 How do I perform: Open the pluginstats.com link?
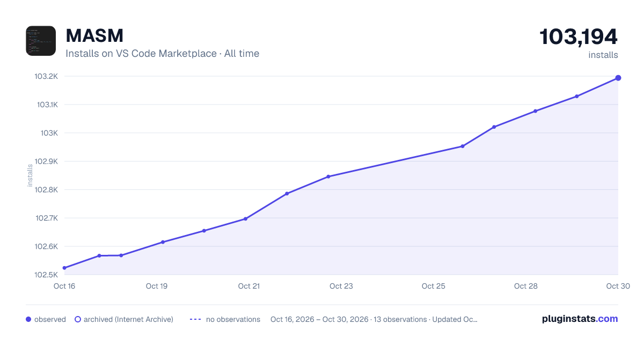pyautogui.click(x=580, y=319)
